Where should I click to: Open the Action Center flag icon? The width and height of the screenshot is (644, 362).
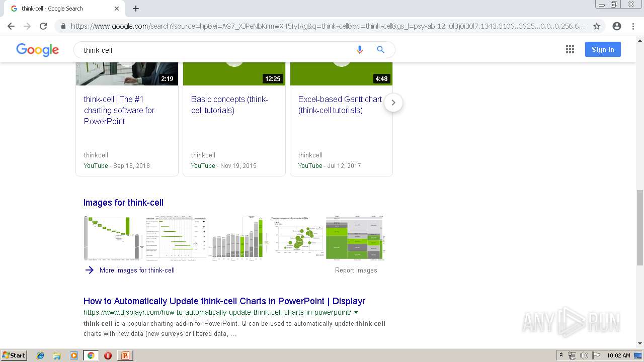596,355
